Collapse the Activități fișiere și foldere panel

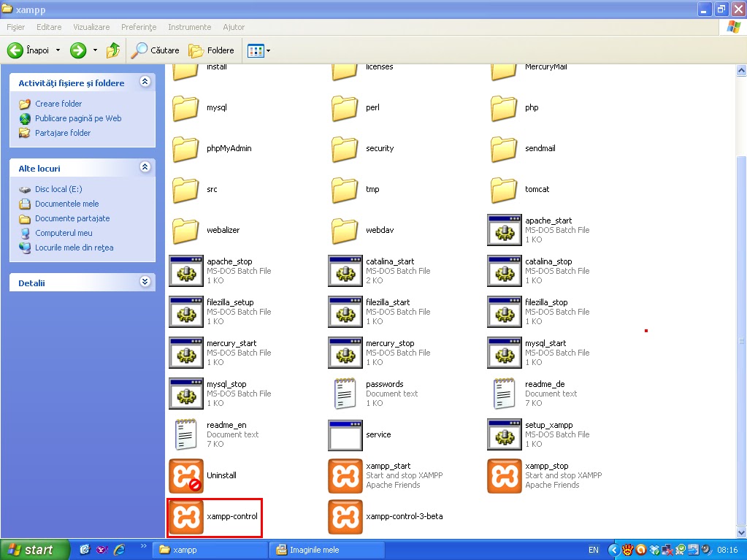(145, 82)
